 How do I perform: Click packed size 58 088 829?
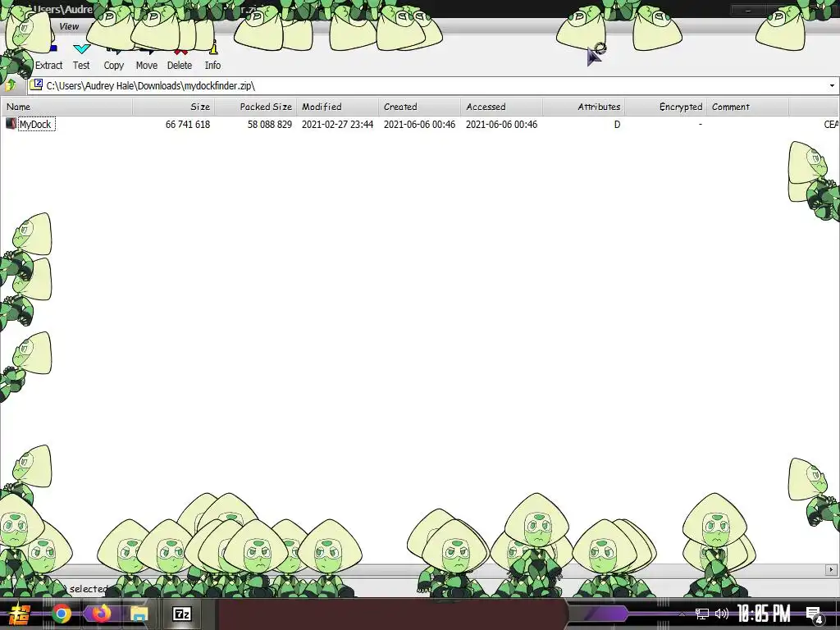coord(269,125)
